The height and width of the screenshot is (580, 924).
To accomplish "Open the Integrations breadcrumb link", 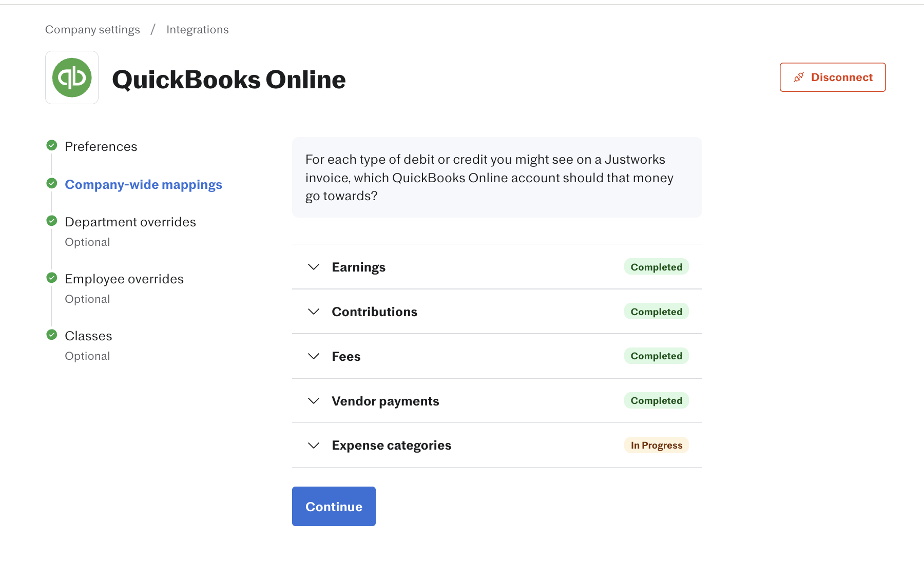I will (198, 30).
